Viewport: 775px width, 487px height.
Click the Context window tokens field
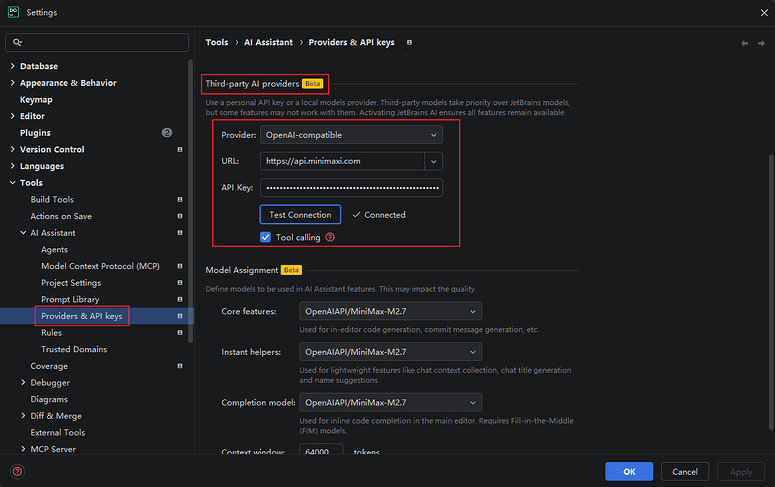coord(321,450)
